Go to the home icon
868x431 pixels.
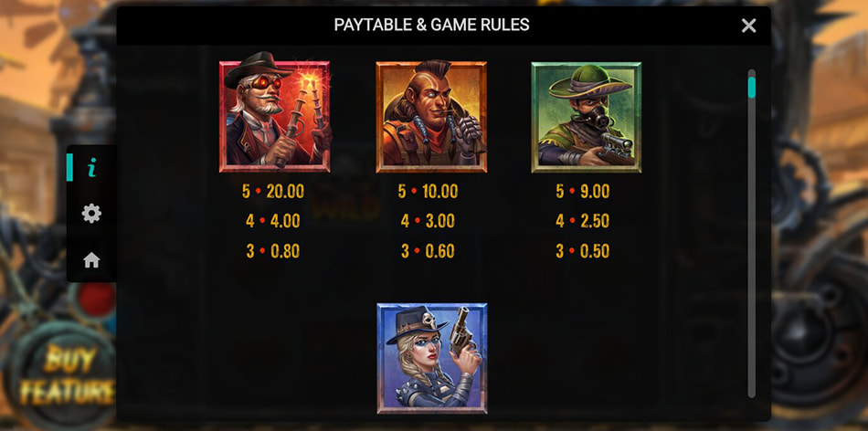pyautogui.click(x=91, y=260)
